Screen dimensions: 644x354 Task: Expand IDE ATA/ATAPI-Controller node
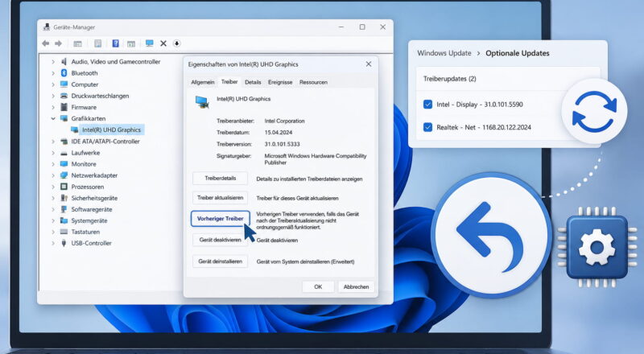(53, 142)
